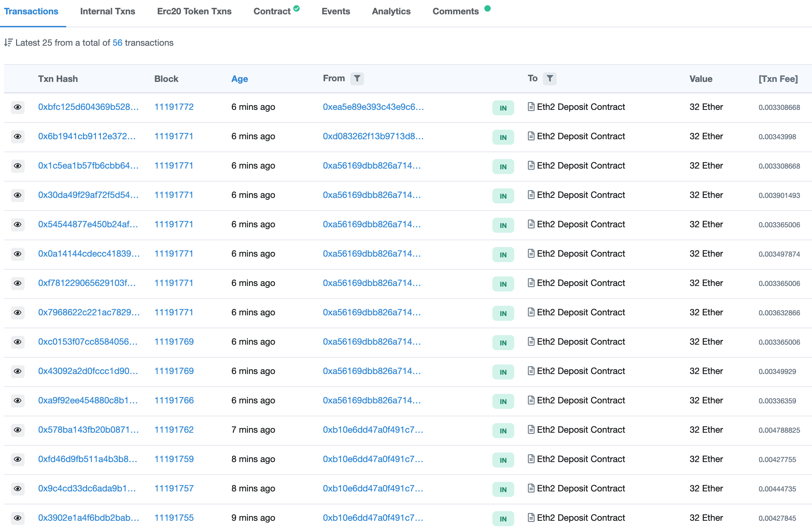Open block 11191762
Image resolution: width=812 pixels, height=531 pixels.
click(x=174, y=430)
